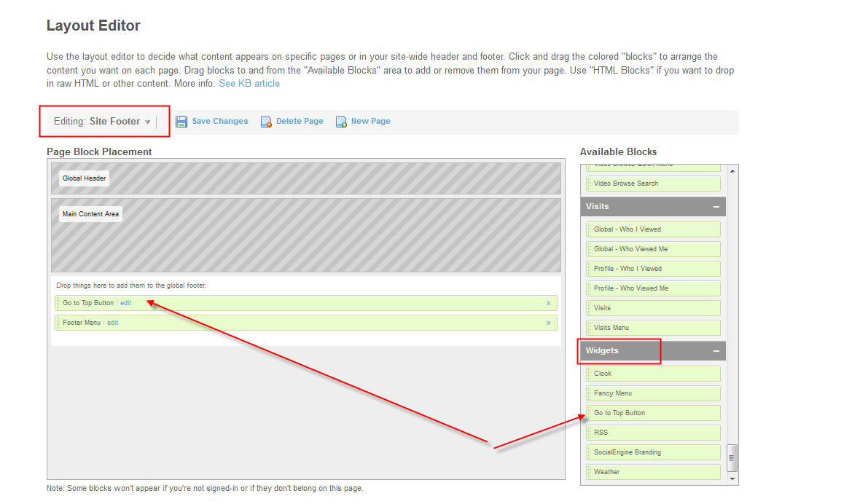This screenshot has width=868, height=504.
Task: Select the Fancy Menu block
Action: point(654,393)
